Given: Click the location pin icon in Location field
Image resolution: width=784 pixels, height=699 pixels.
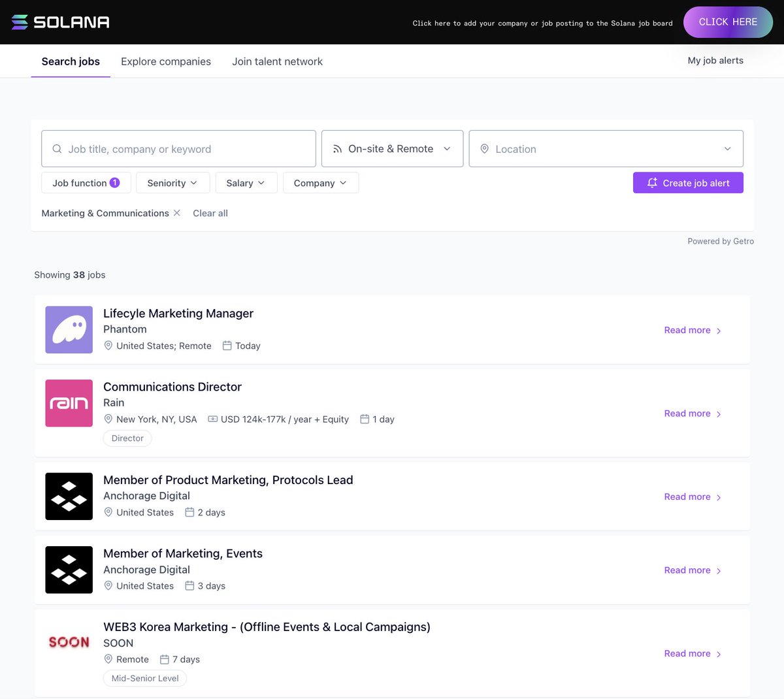Looking at the screenshot, I should tap(484, 148).
